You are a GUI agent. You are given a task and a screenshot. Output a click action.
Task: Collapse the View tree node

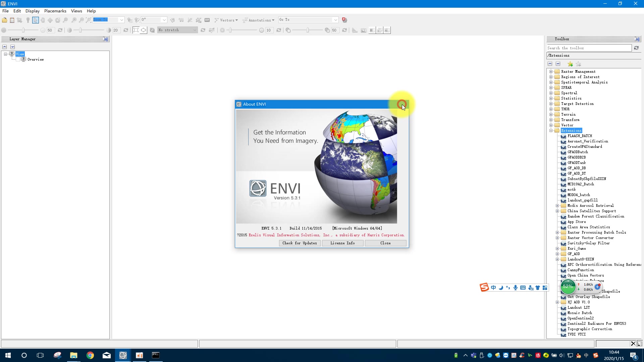pyautogui.click(x=6, y=54)
